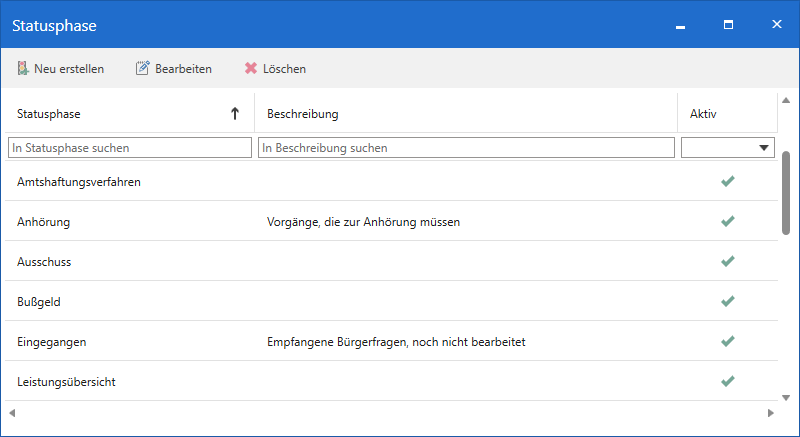Click the vertical scrollbar thumb

pyautogui.click(x=786, y=193)
